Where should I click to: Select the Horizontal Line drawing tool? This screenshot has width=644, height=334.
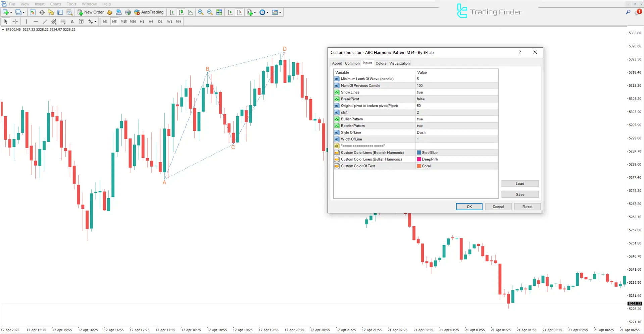36,21
